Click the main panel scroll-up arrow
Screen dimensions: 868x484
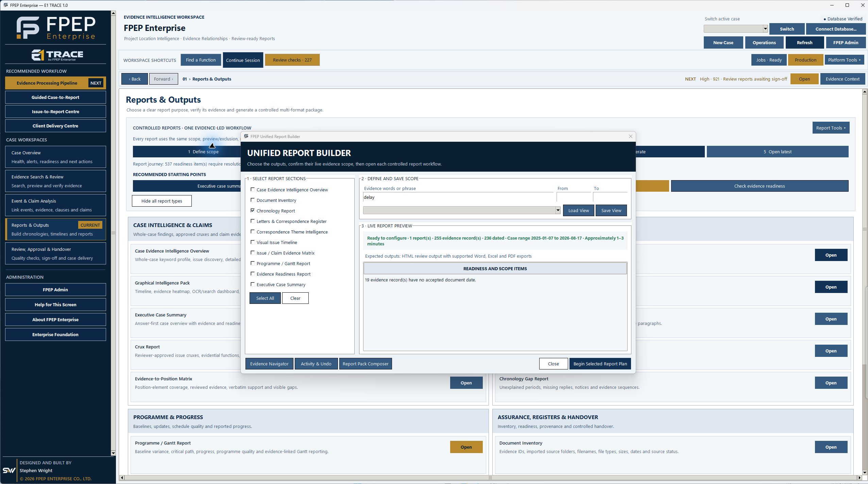[x=865, y=91]
